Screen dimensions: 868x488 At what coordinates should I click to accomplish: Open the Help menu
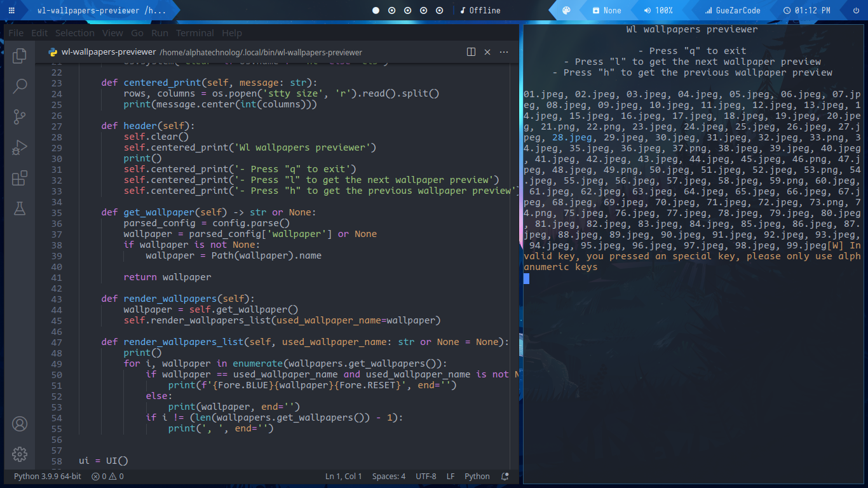coord(232,33)
